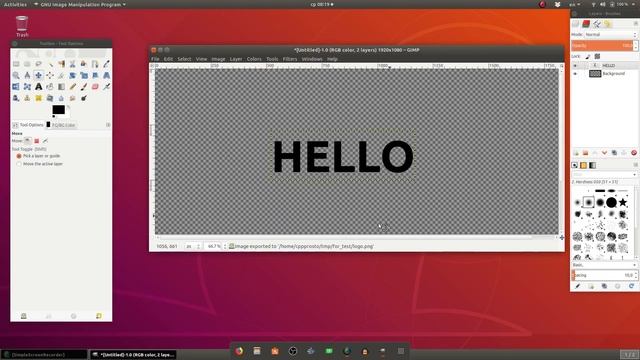Open the Layer menu
This screenshot has width=640, height=360.
pyautogui.click(x=236, y=59)
